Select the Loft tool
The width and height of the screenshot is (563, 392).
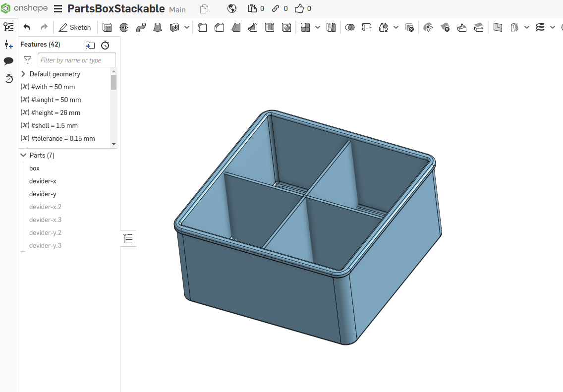click(158, 27)
